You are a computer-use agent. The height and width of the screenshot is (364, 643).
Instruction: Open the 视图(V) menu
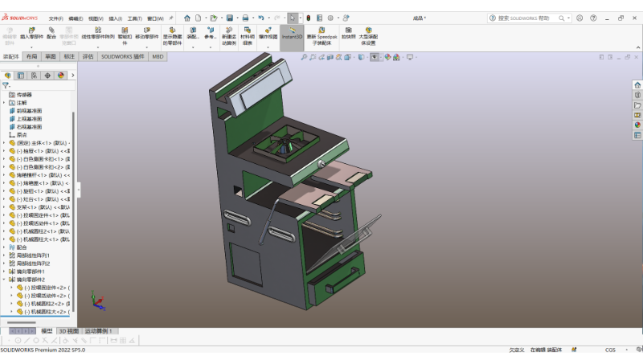(x=96, y=18)
